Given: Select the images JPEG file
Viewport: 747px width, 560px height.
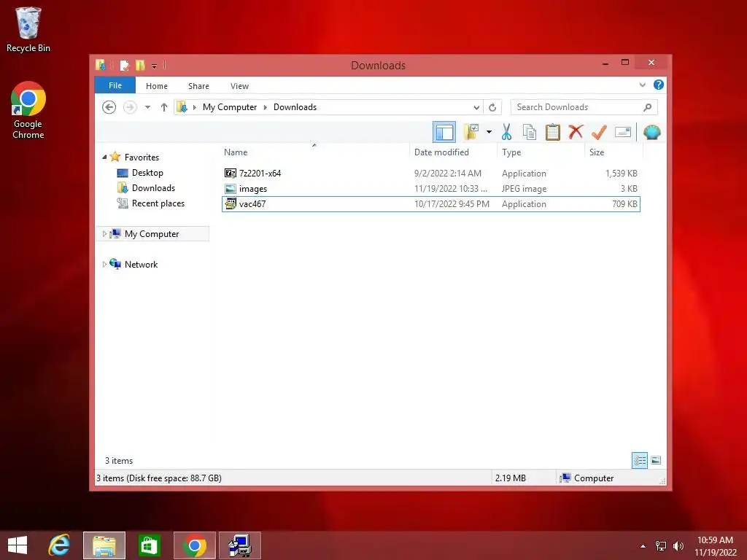Looking at the screenshot, I should coord(430,189).
